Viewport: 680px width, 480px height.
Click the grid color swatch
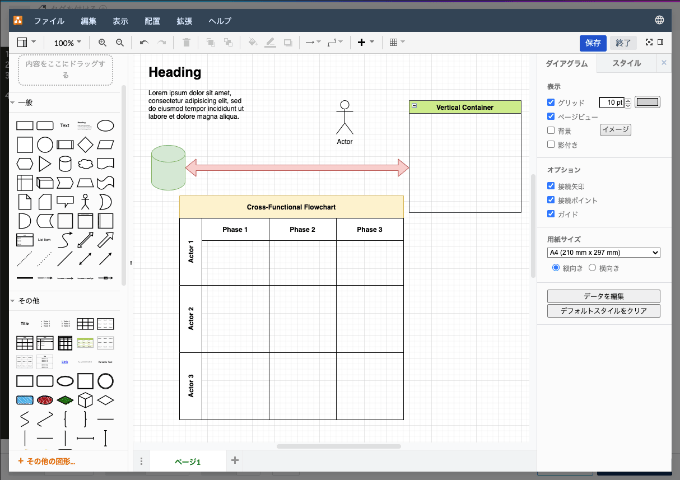(x=648, y=102)
